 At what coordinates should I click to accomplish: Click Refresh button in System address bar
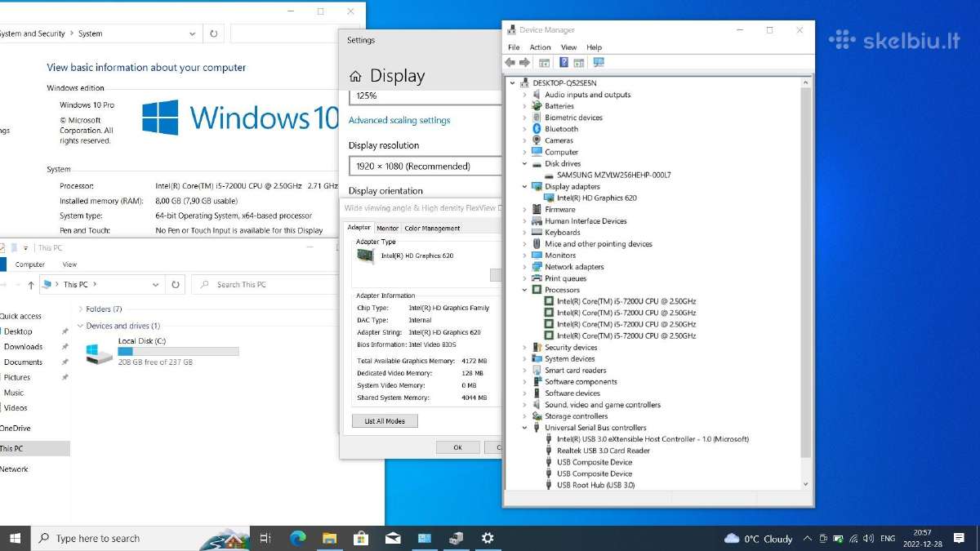(214, 33)
